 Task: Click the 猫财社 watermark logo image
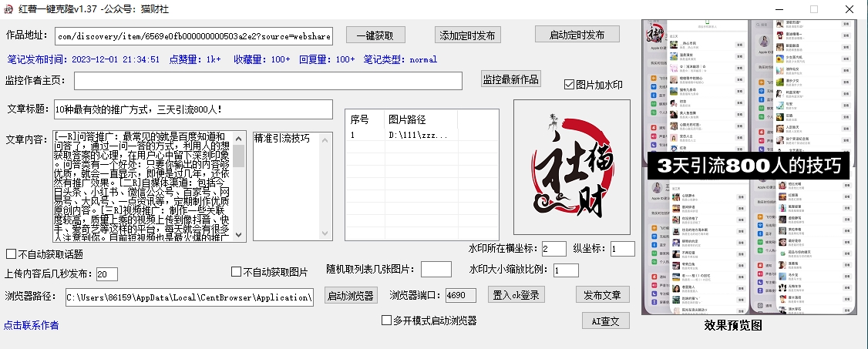pos(571,166)
